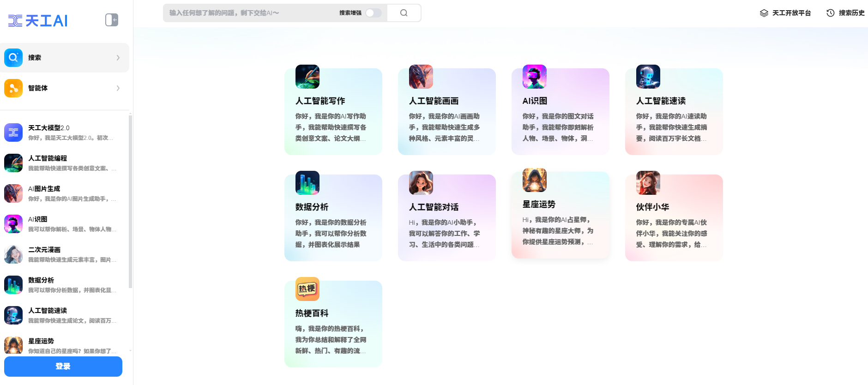Image resolution: width=868 pixels, height=385 pixels.
Task: Click 二次元漫画 title in sidebar
Action: 44,250
